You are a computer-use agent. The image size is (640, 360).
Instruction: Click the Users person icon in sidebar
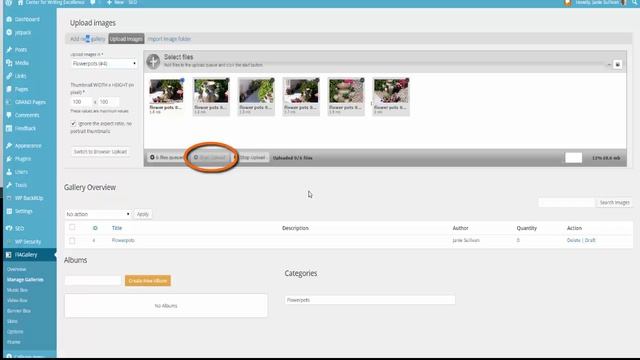tap(9, 172)
